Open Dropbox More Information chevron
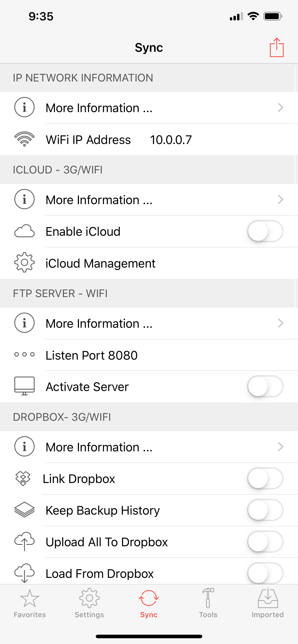The width and height of the screenshot is (298, 644). pos(280,447)
